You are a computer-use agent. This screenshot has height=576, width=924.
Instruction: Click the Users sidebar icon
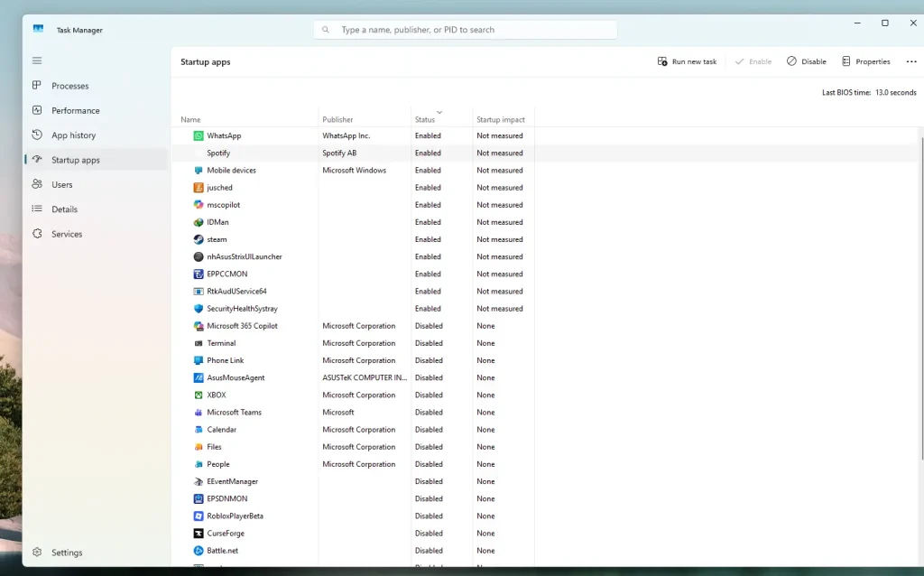pyautogui.click(x=37, y=184)
